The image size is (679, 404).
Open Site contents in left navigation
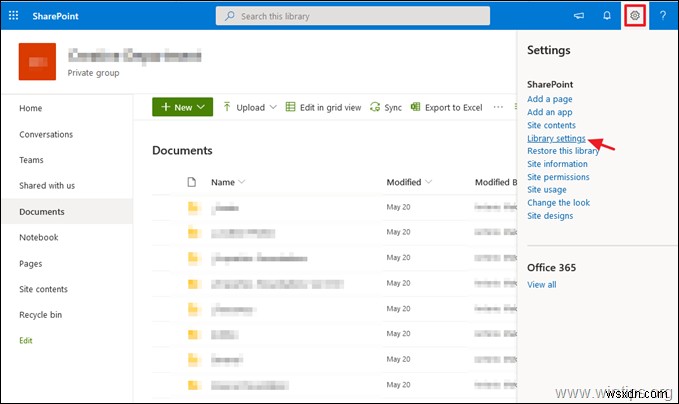point(43,289)
